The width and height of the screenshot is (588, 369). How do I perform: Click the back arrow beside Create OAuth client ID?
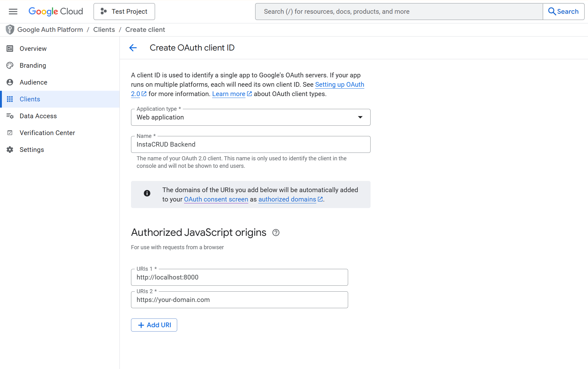[x=133, y=48]
